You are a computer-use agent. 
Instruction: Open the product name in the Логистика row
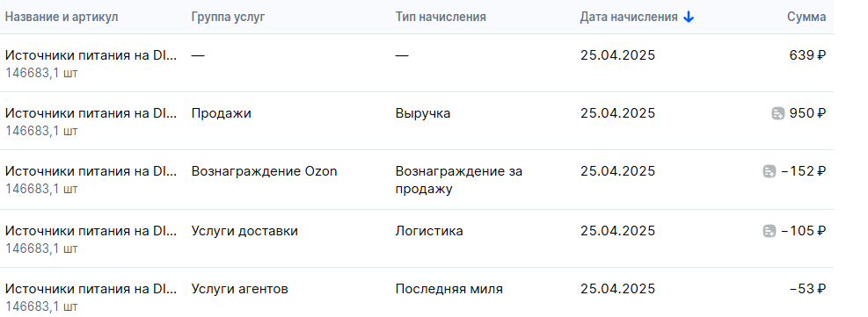click(x=91, y=231)
